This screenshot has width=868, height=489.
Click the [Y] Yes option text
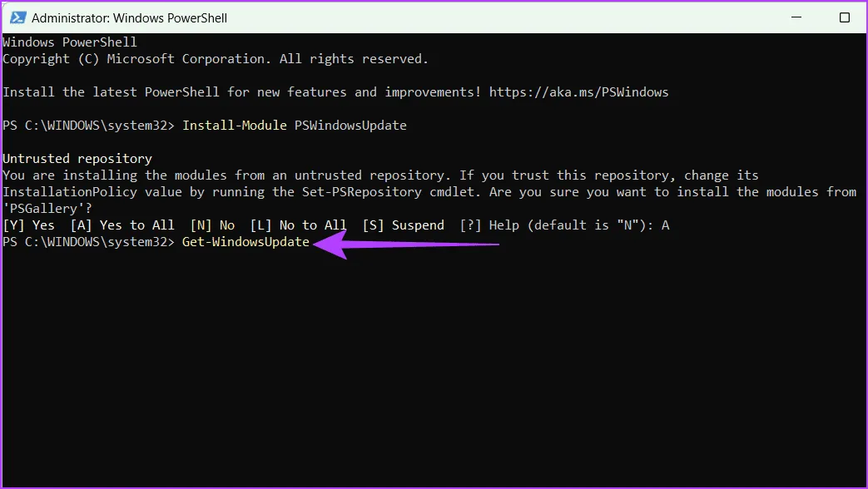pyautogui.click(x=29, y=225)
